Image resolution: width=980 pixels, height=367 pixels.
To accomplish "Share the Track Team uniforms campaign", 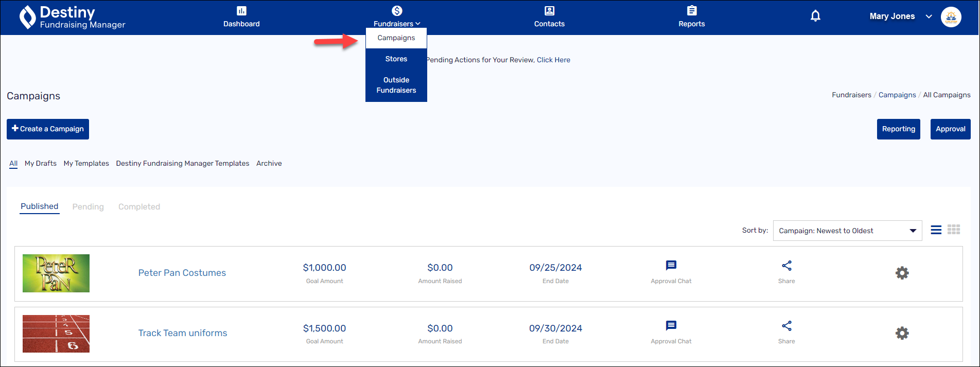I will [786, 326].
